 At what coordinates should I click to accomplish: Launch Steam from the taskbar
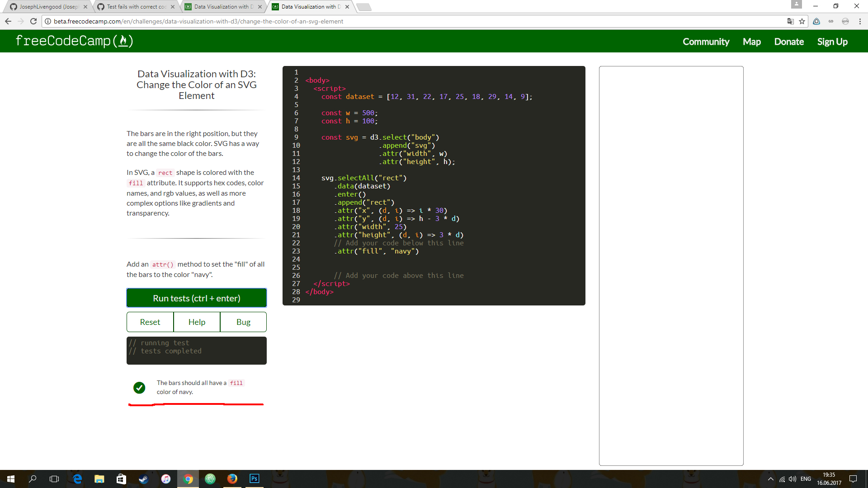(x=144, y=479)
